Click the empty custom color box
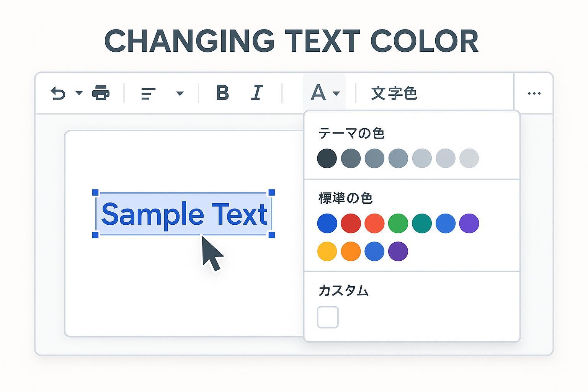This screenshot has height=392, width=588. pyautogui.click(x=328, y=317)
